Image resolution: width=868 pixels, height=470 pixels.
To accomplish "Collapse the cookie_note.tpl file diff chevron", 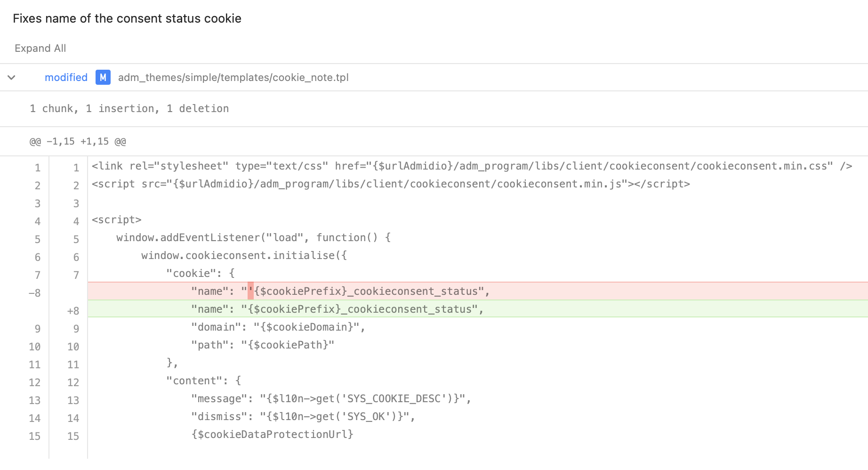I will [x=12, y=77].
